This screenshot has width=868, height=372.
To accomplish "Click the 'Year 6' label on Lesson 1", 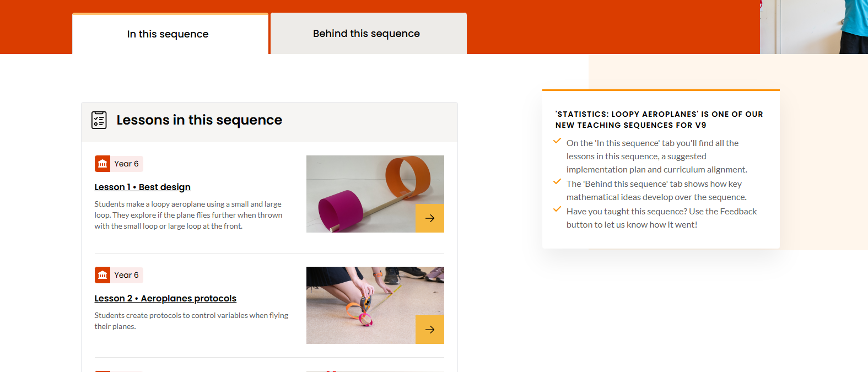I will tap(126, 164).
